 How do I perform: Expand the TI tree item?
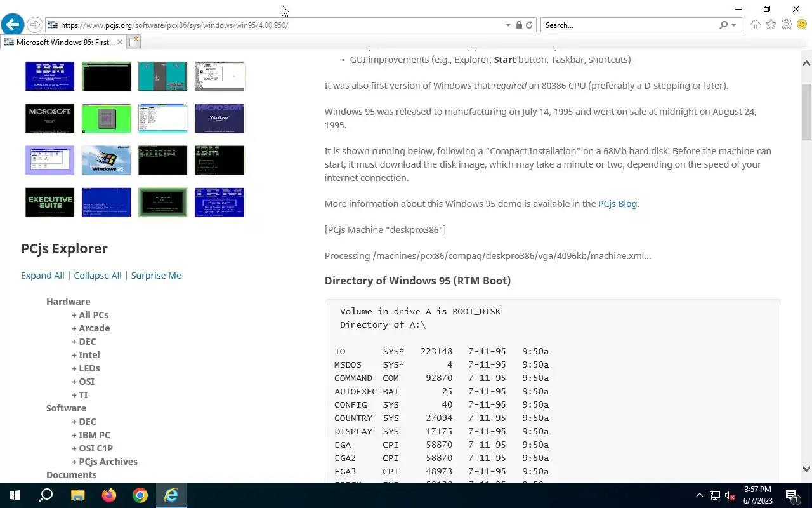[80, 395]
